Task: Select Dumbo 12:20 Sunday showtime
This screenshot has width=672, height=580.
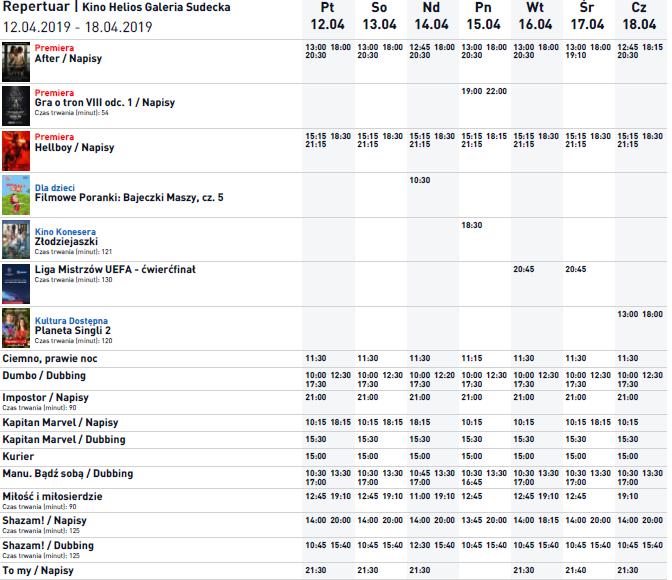Action: point(444,376)
